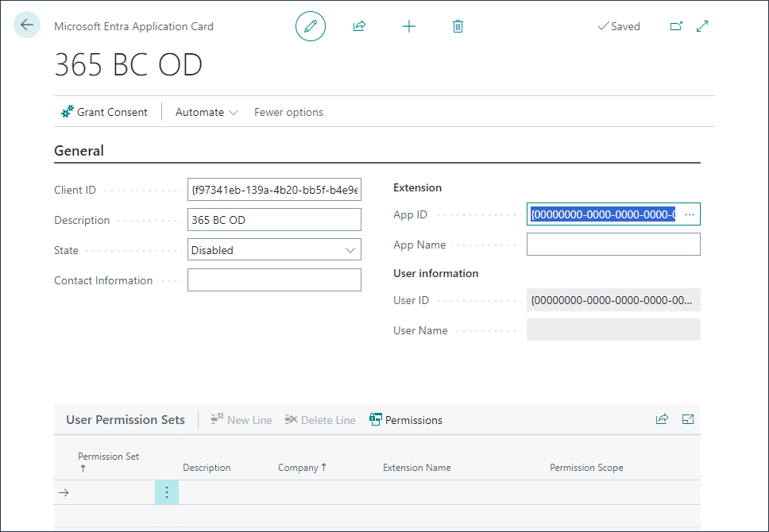Delete the card with trash icon
This screenshot has width=769, height=532.
click(458, 26)
